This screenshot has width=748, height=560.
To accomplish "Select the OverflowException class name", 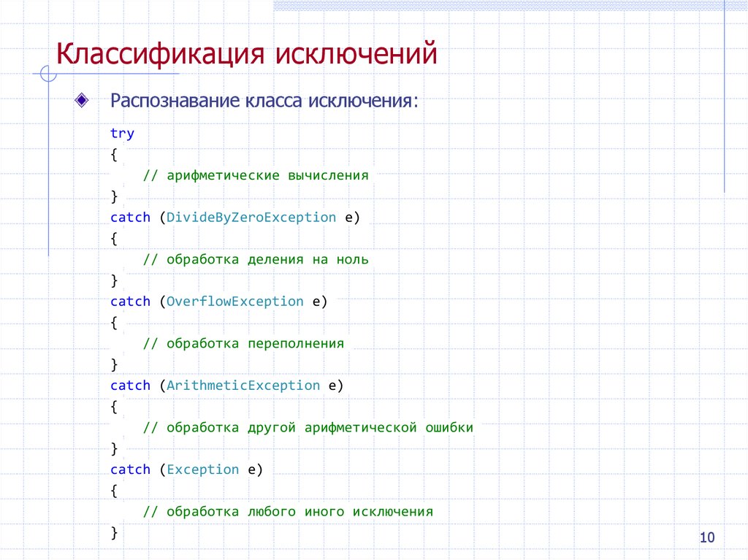I will coord(235,301).
